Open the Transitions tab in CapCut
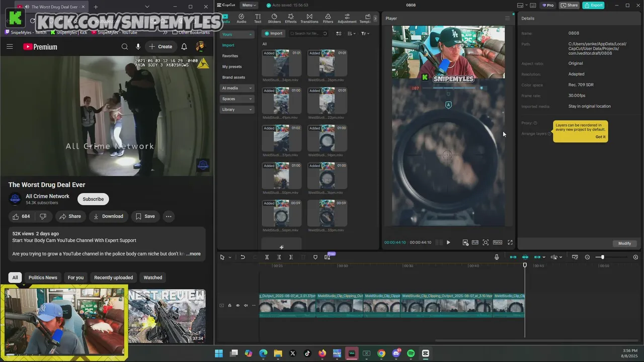Screen dimensions: 644x362 (309, 19)
